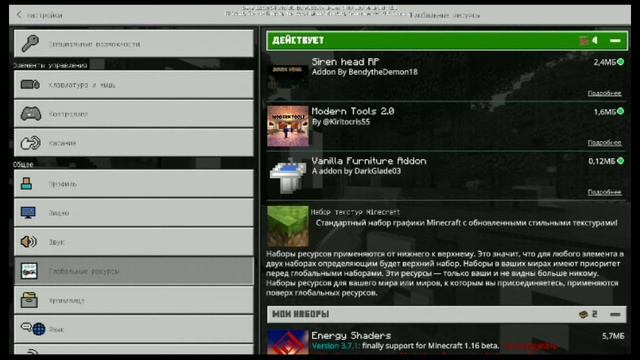Click green status dot on Modern Tools 2.0
640x360 pixels.
pyautogui.click(x=620, y=111)
